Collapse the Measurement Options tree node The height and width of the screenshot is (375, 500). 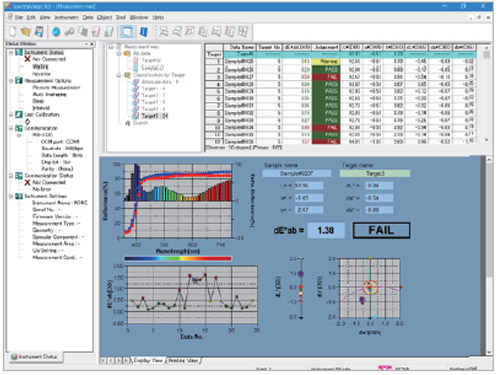click(x=11, y=81)
